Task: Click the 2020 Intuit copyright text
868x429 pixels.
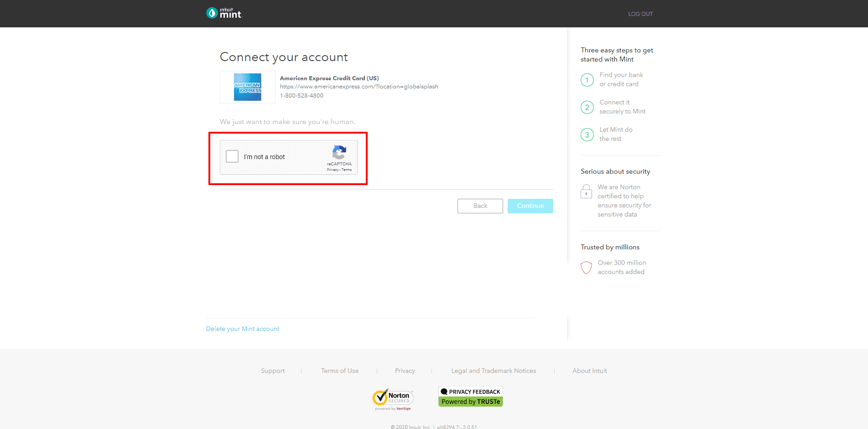Action: (434, 427)
